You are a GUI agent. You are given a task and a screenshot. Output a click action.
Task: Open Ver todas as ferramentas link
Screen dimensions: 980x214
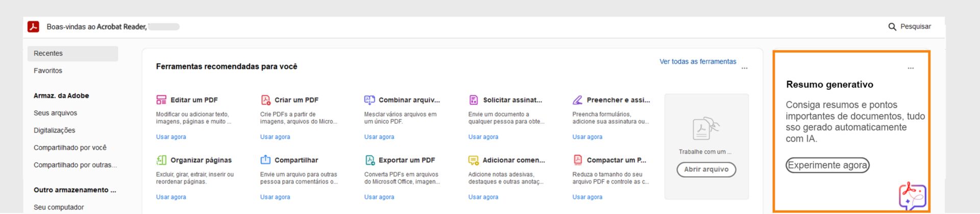[x=698, y=62]
